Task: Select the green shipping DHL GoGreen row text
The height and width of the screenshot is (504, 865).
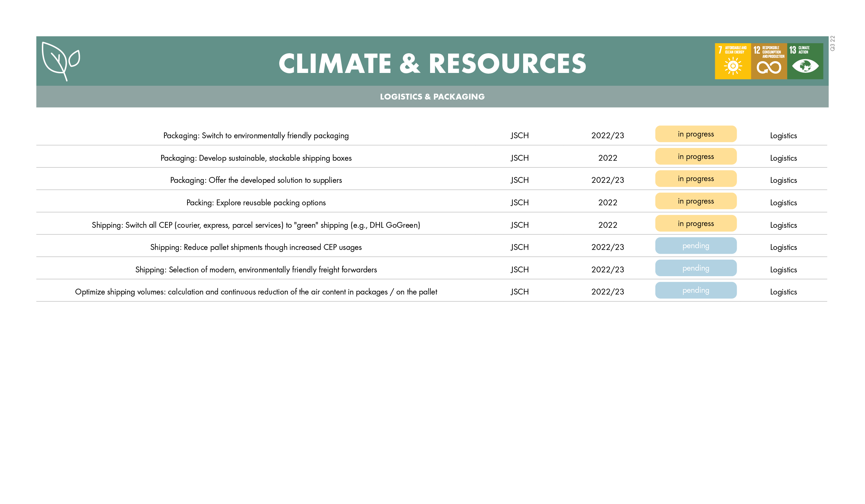Action: [x=256, y=225]
